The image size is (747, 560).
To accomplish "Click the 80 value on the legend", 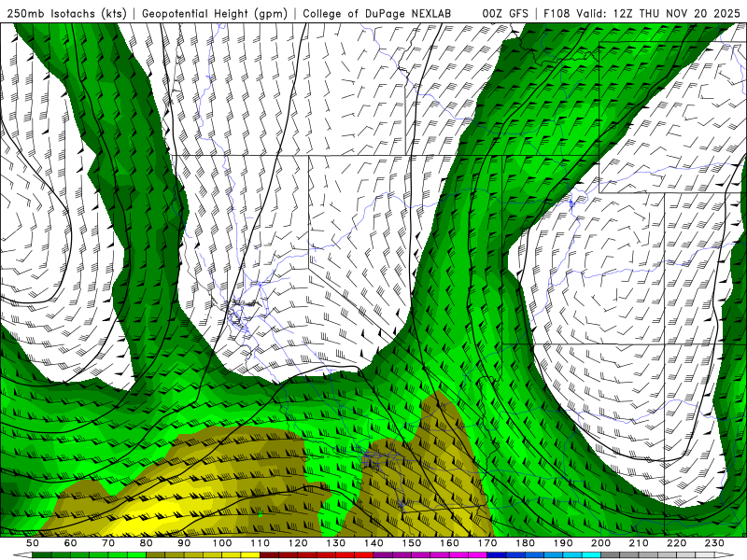I will 147,543.
